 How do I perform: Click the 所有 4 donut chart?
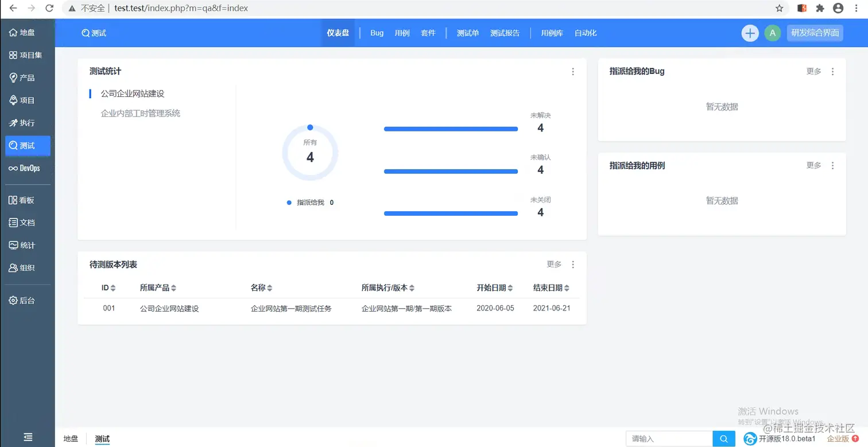310,153
